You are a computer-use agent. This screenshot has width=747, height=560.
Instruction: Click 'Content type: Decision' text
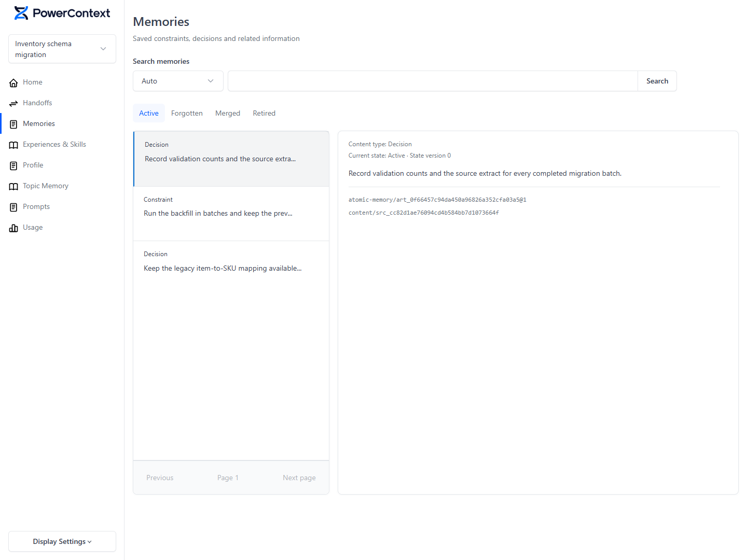(380, 144)
